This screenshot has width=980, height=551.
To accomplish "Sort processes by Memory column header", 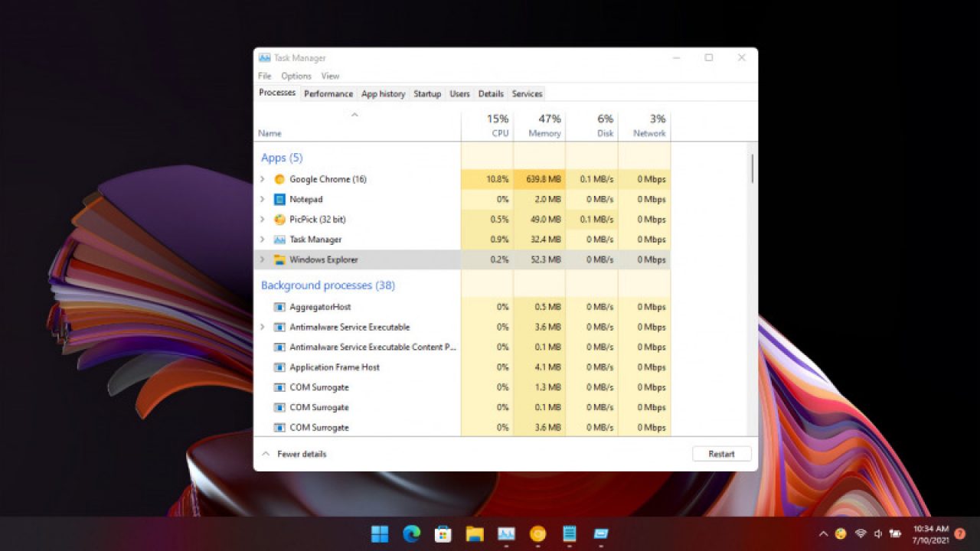I will coord(544,126).
